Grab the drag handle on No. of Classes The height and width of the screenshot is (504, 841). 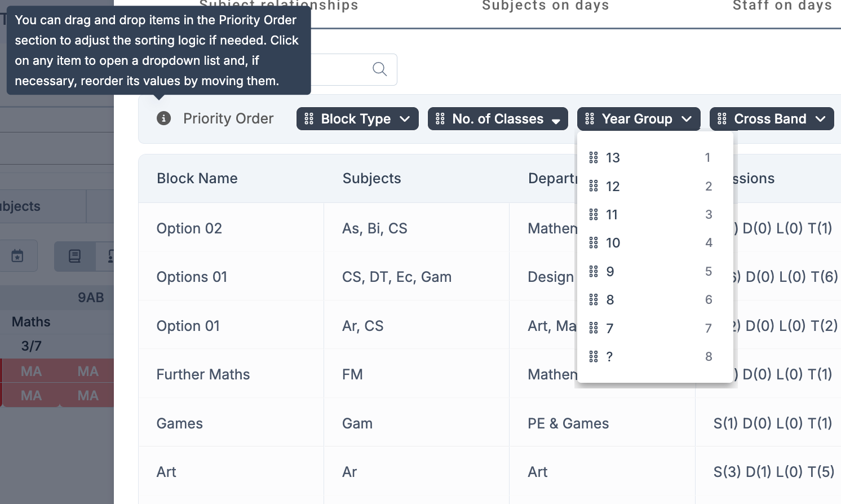point(440,119)
